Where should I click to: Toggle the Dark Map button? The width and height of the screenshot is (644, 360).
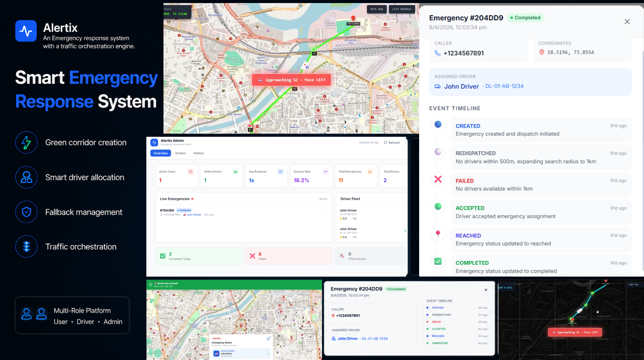pos(376,9)
